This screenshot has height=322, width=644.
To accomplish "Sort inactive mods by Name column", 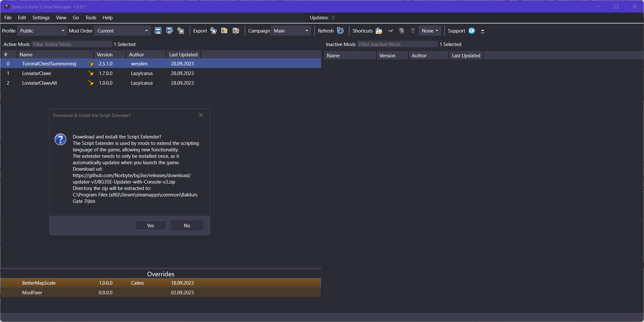I will (x=350, y=55).
